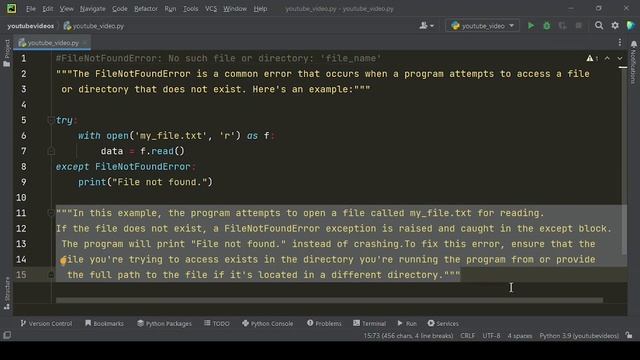Image resolution: width=640 pixels, height=360 pixels.
Task: Open the Project tool window sidebar
Action: point(7,53)
